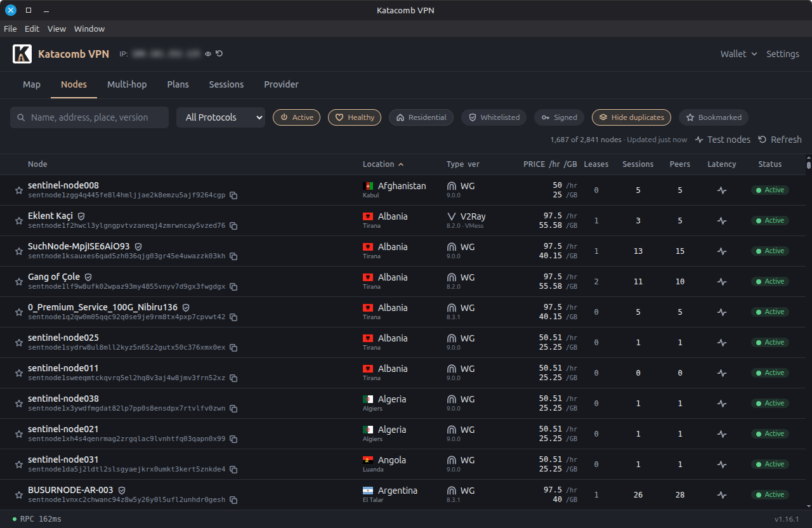Sort by the Peers column
Screen dimensions: 812x528
coord(680,164)
